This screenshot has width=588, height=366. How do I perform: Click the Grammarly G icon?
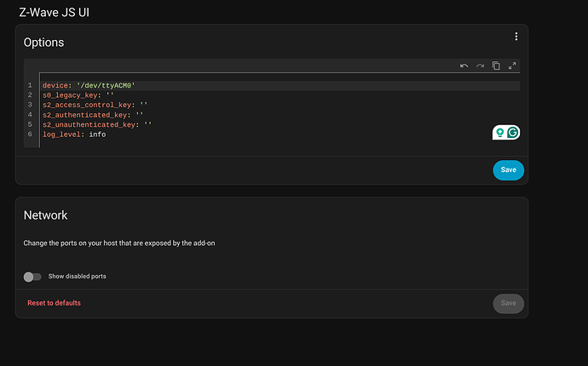[513, 132]
